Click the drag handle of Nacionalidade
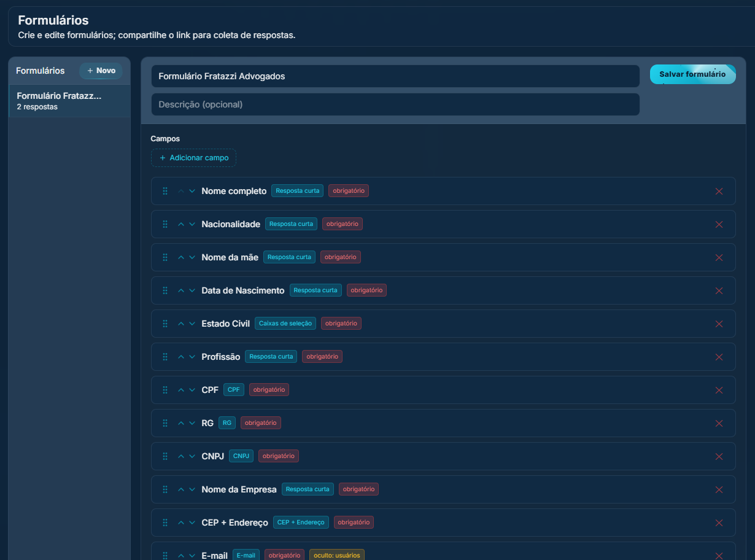 165,224
